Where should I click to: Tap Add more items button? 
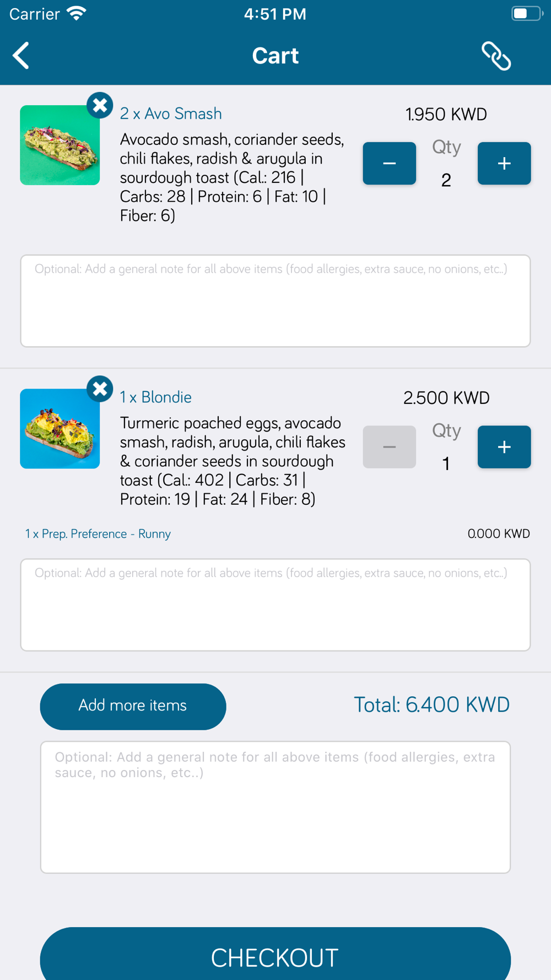pyautogui.click(x=133, y=707)
